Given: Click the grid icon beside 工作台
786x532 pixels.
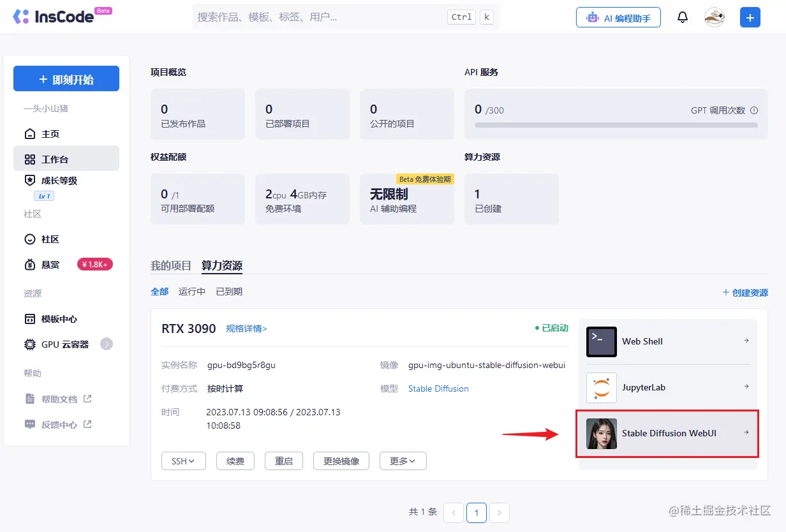Looking at the screenshot, I should tap(29, 159).
